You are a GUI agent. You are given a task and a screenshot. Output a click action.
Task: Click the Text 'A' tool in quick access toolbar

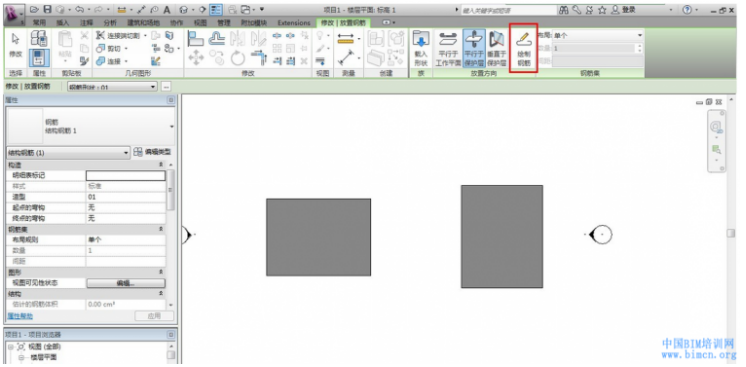167,9
